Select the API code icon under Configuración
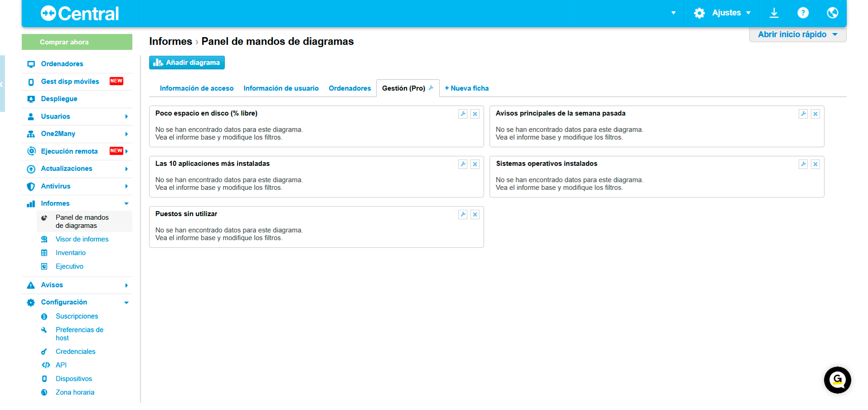This screenshot has width=868, height=410. pos(46,365)
